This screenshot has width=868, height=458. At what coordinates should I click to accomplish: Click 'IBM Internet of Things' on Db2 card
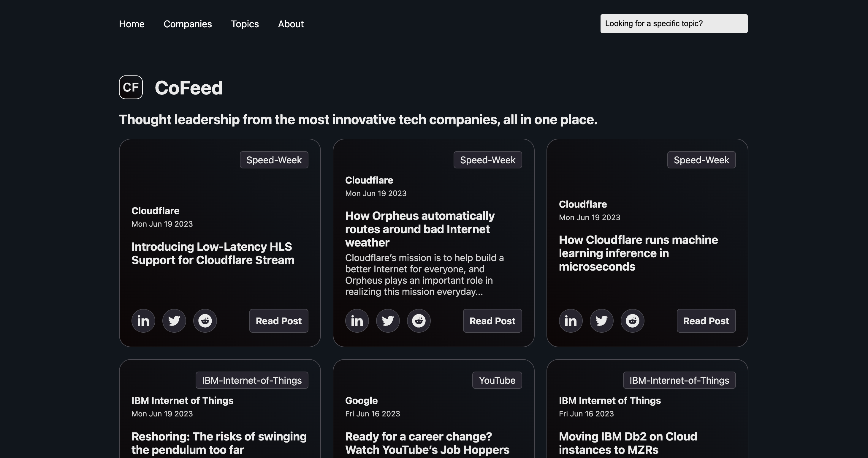(x=609, y=401)
